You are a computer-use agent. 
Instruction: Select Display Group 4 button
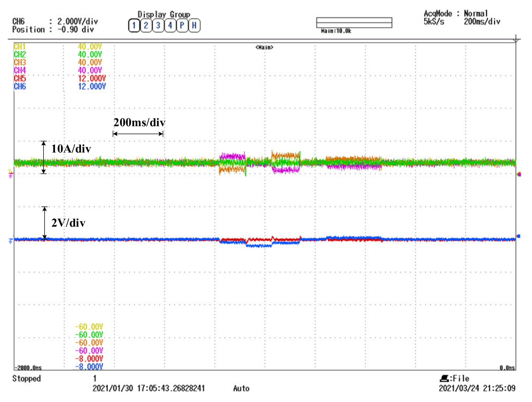click(x=170, y=26)
